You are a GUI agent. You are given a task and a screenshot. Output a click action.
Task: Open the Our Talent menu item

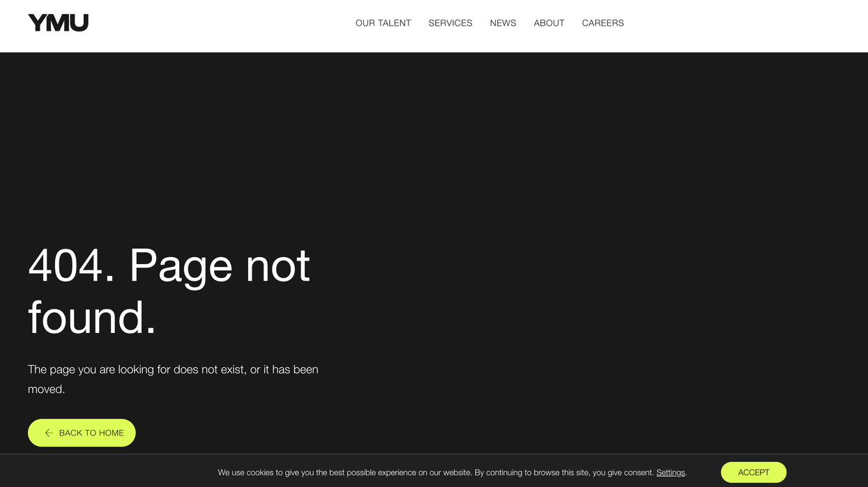tap(383, 23)
